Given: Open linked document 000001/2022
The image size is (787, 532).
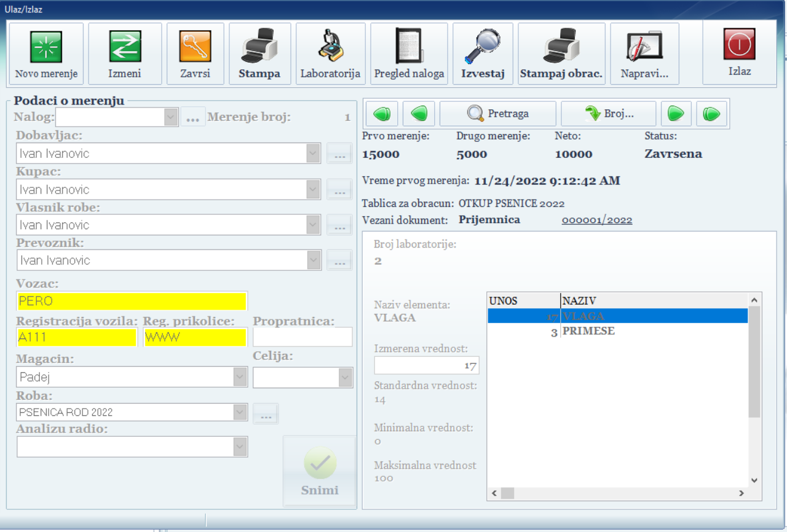Looking at the screenshot, I should tap(596, 220).
